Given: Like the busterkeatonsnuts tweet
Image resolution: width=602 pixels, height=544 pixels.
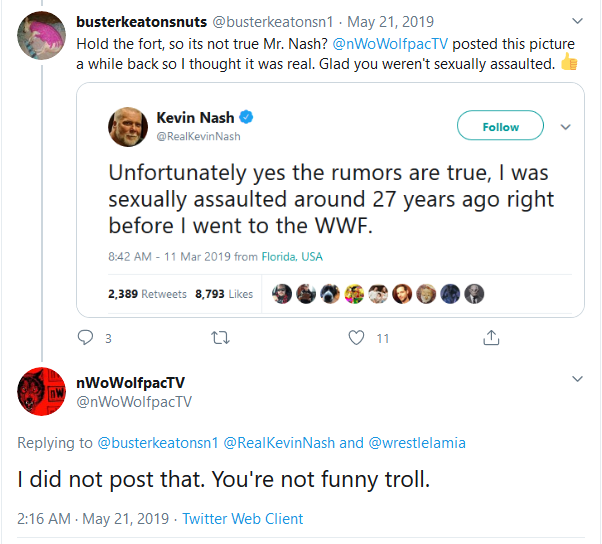Looking at the screenshot, I should pos(356,338).
